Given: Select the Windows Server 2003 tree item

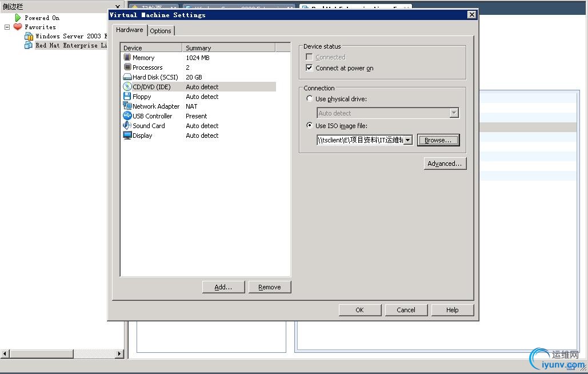Looking at the screenshot, I should [71, 36].
